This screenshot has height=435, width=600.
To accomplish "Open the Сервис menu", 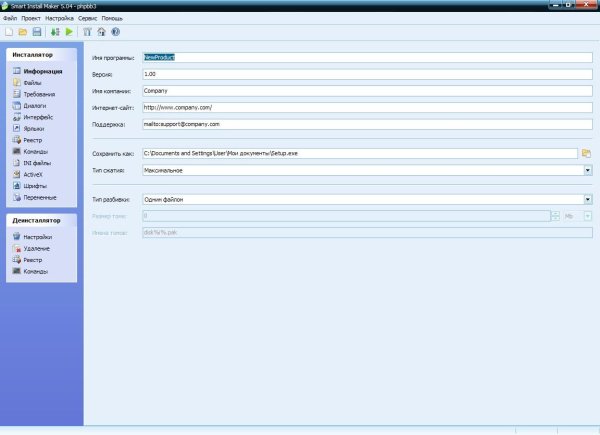I will coord(88,18).
